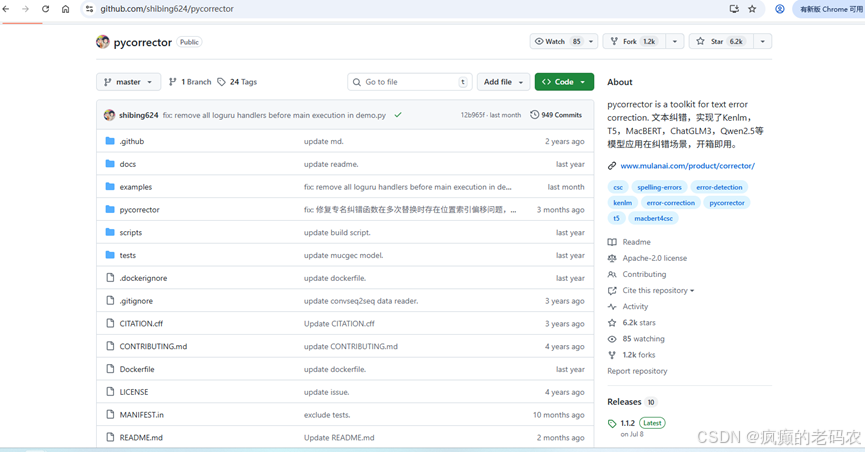Click the kenlm topic tag

[622, 203]
